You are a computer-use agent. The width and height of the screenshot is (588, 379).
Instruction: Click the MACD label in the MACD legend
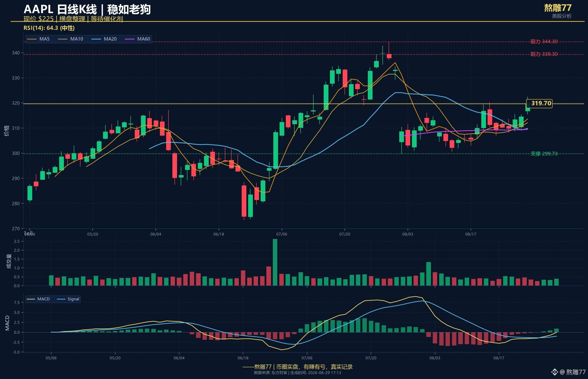point(44,299)
